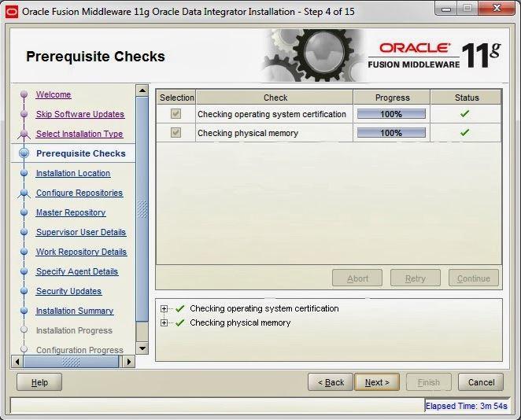Toggle the operating system certification selection checkbox
The width and height of the screenshot is (521, 420).
176,114
